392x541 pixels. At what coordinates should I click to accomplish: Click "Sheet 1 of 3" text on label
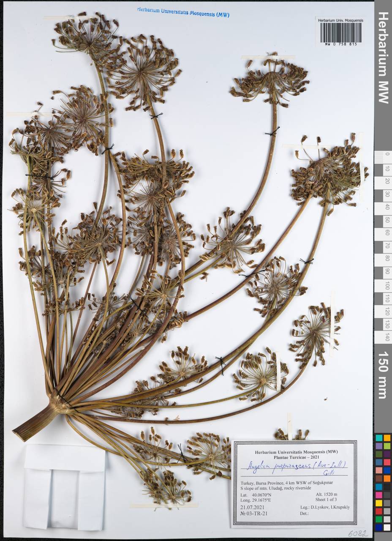(x=328, y=499)
